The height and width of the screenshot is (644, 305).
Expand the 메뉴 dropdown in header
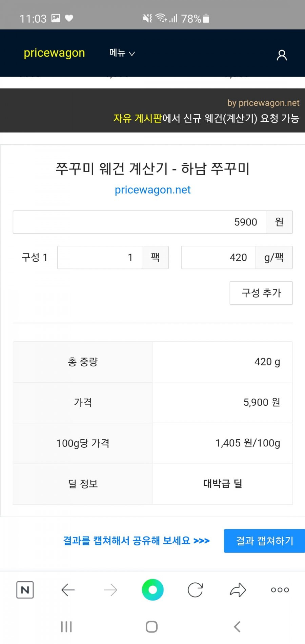122,53
